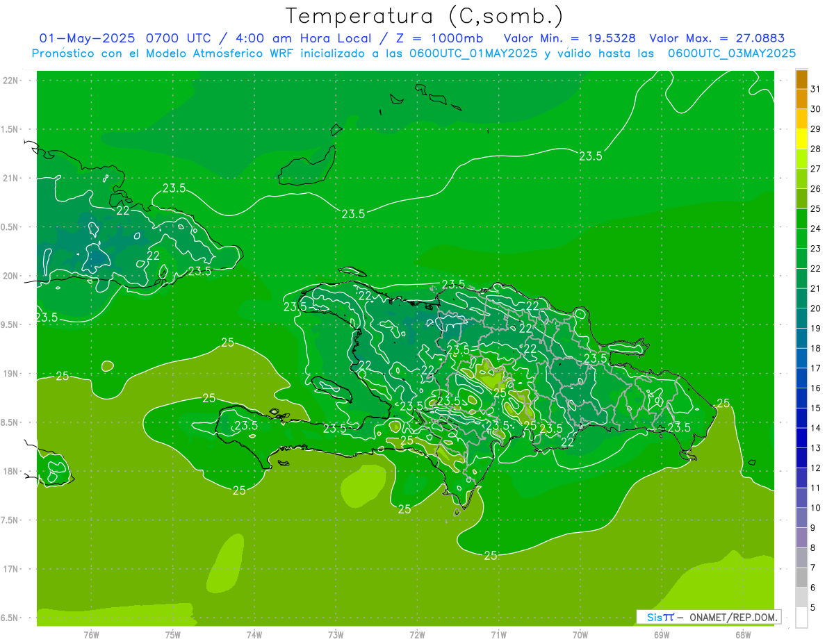Click the legend value 10
Image resolution: width=834 pixels, height=644 pixels.
(815, 508)
